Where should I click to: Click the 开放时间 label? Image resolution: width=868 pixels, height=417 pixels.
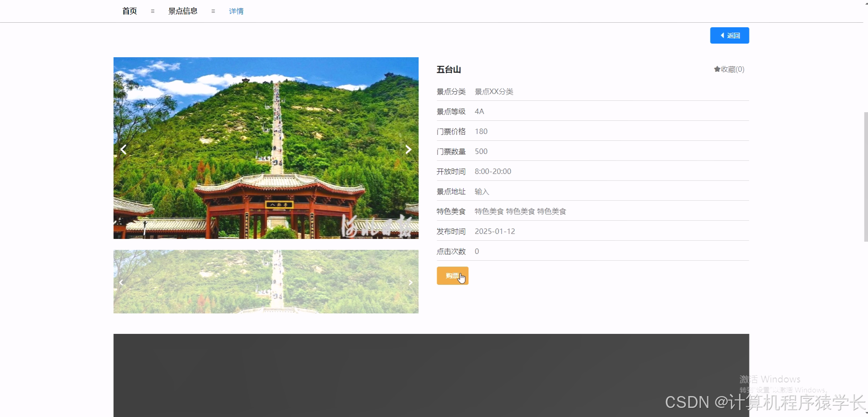point(451,171)
